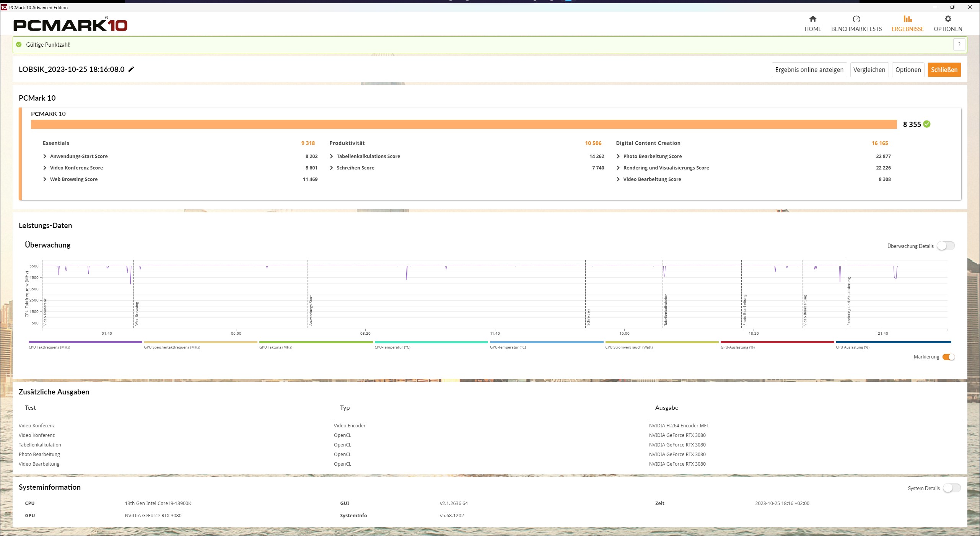
Task: Click the SystemInfo version v5.68.1202
Action: [452, 515]
